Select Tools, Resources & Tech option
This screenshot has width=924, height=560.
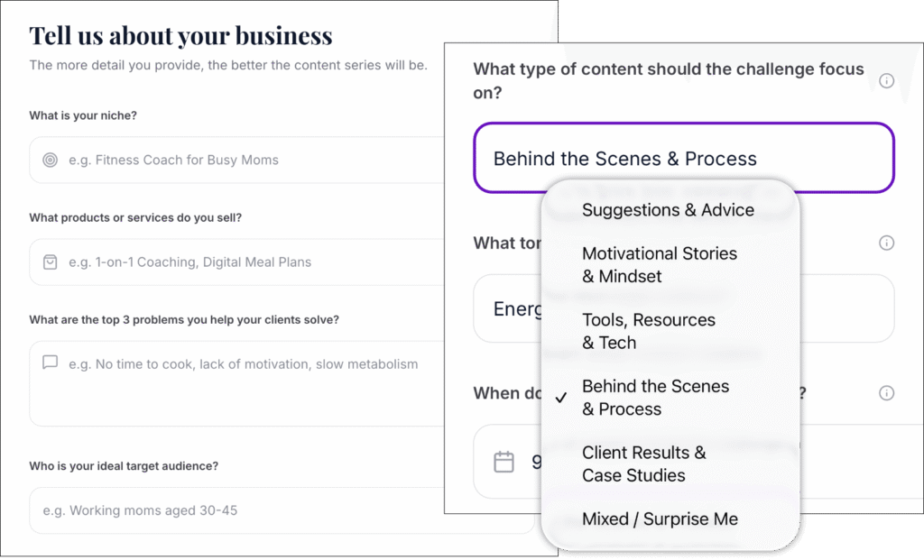pos(649,331)
